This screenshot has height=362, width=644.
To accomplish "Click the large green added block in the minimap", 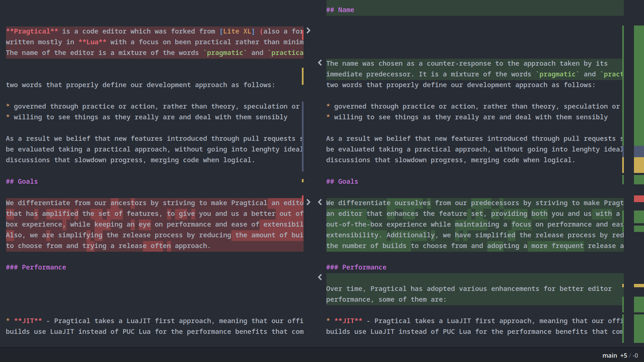I will coord(639,85).
